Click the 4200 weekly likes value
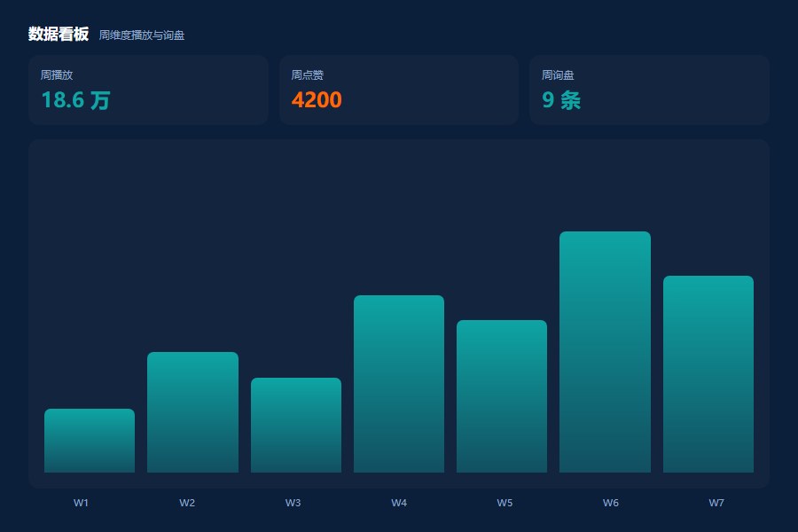The width and height of the screenshot is (798, 532). [317, 100]
